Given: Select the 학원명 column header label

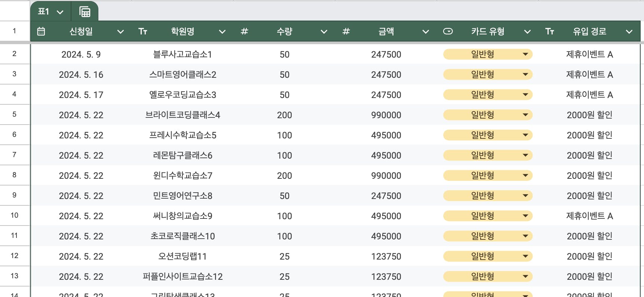Looking at the screenshot, I should [183, 31].
